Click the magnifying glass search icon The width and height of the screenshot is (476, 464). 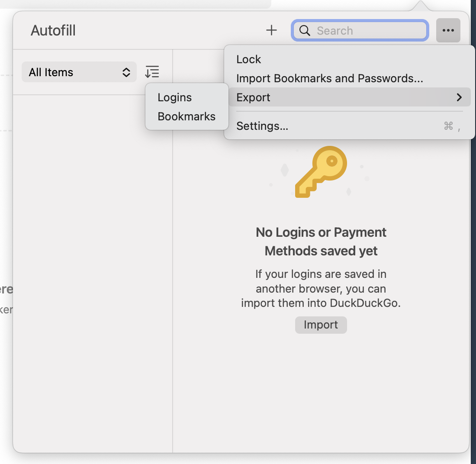point(305,30)
